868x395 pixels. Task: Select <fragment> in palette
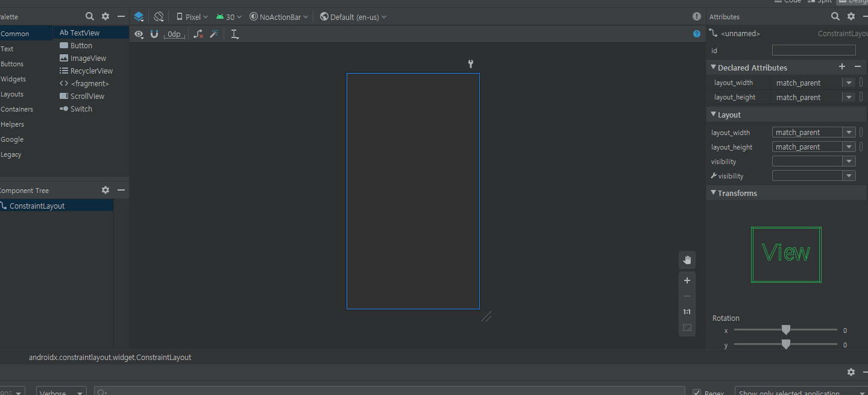pyautogui.click(x=91, y=83)
